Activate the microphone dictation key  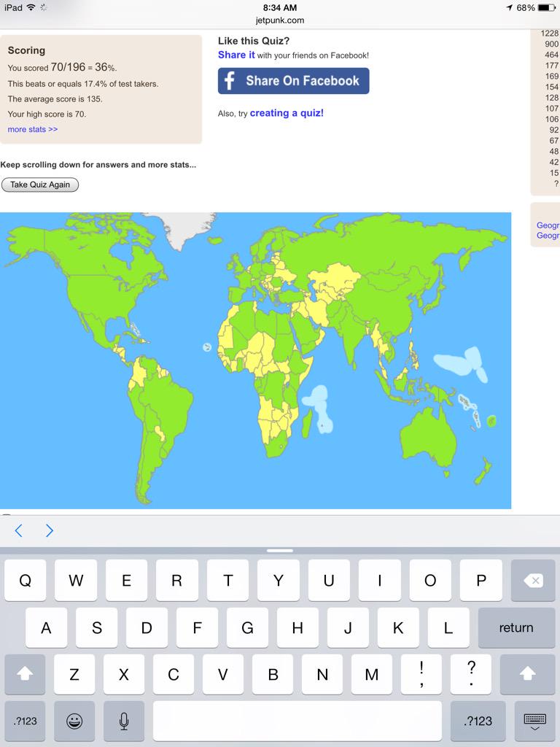coord(124,721)
